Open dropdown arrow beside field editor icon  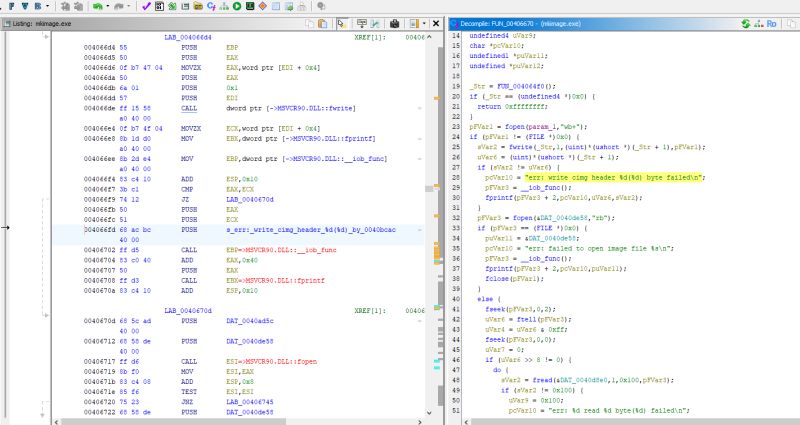click(424, 23)
